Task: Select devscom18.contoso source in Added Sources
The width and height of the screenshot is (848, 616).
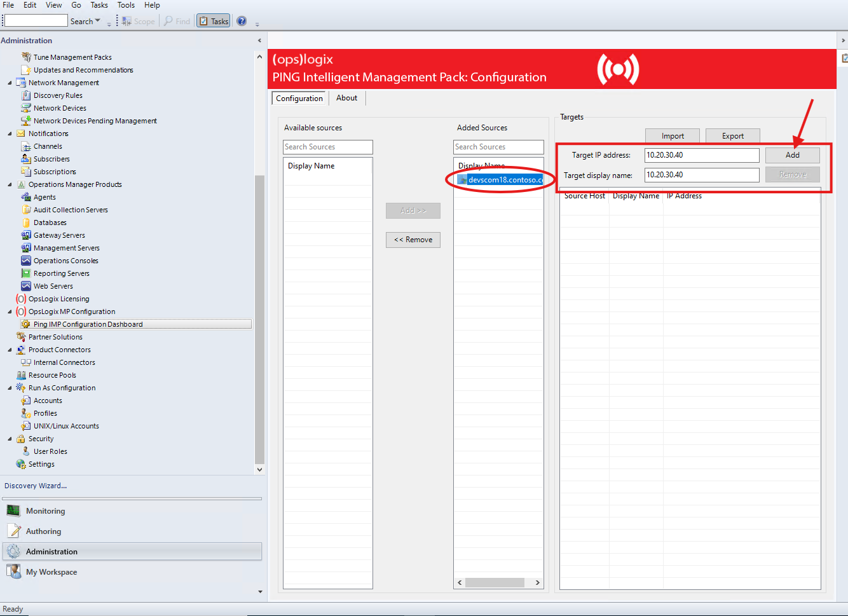Action: coord(504,180)
